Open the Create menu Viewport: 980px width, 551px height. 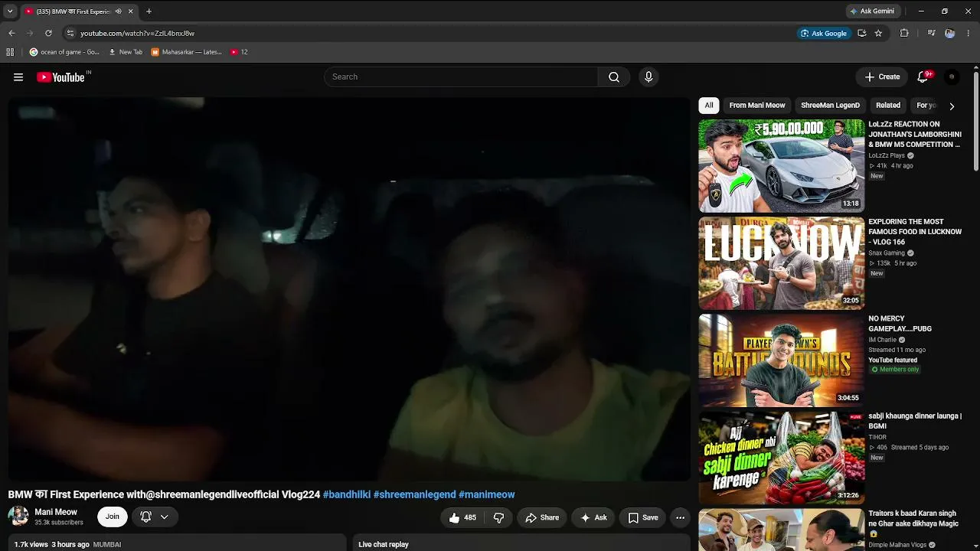pos(882,77)
